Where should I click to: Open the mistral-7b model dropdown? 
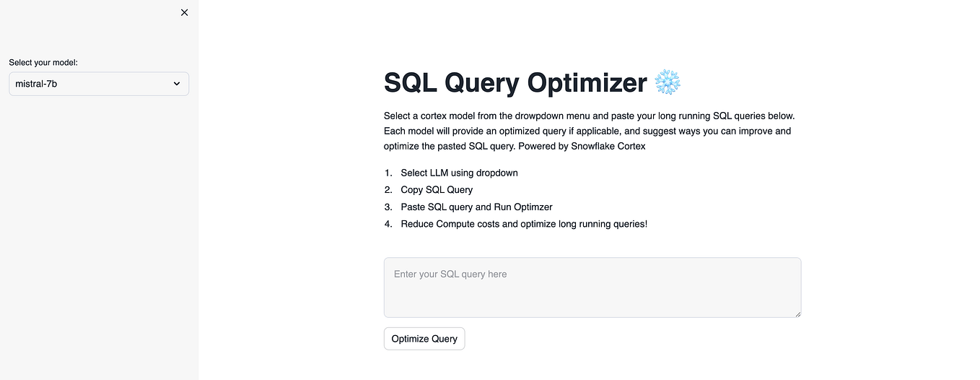coord(99,84)
